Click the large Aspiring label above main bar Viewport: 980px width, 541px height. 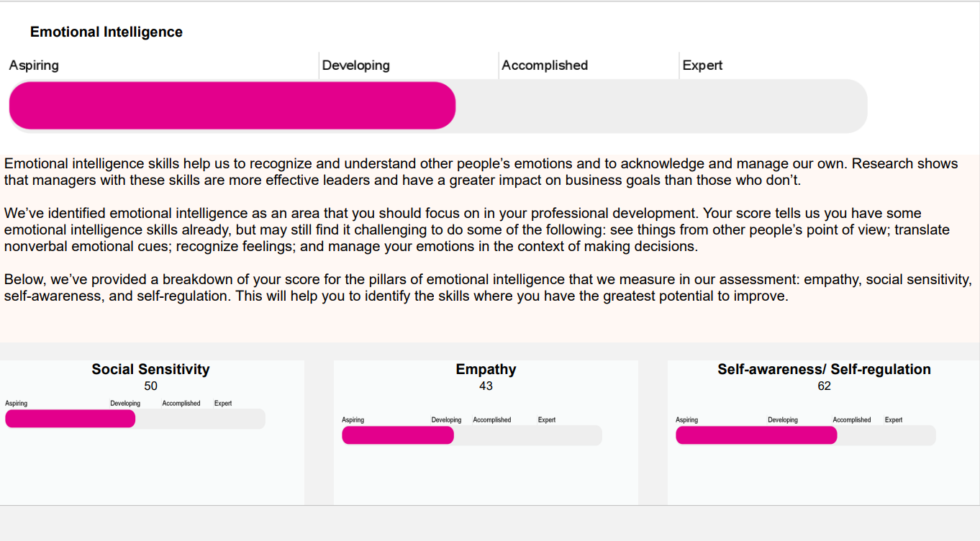point(34,65)
